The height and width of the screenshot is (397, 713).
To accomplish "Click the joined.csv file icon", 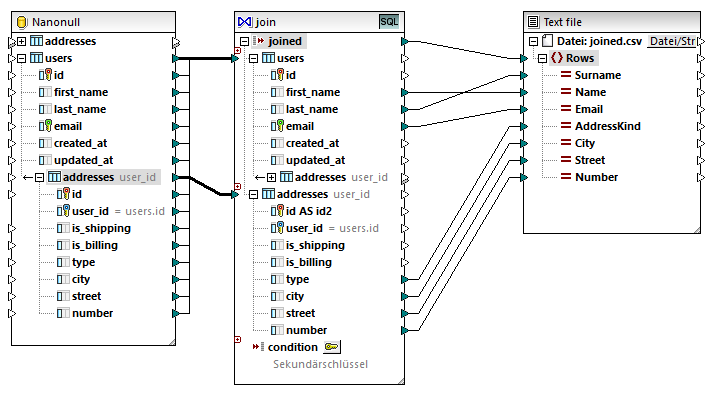I will (547, 41).
